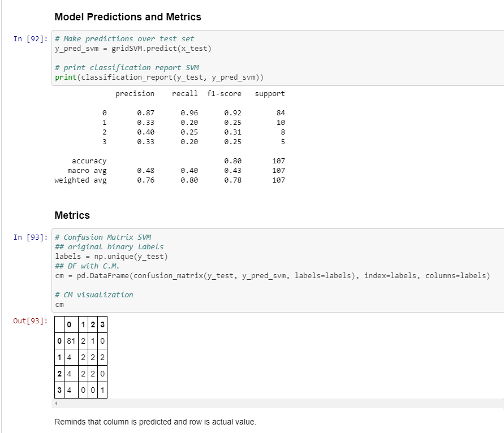Click the "support" column header in the report
This screenshot has width=504, height=433.
pyautogui.click(x=270, y=94)
